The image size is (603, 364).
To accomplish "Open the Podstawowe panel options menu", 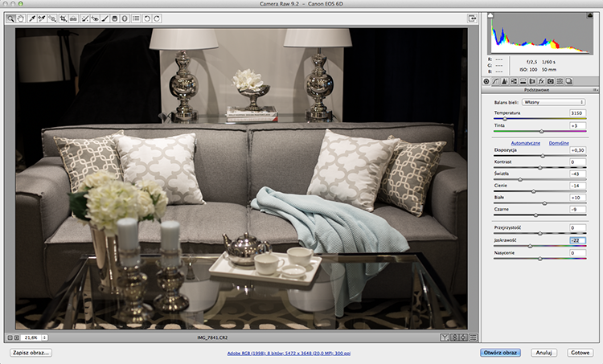I will [595, 90].
